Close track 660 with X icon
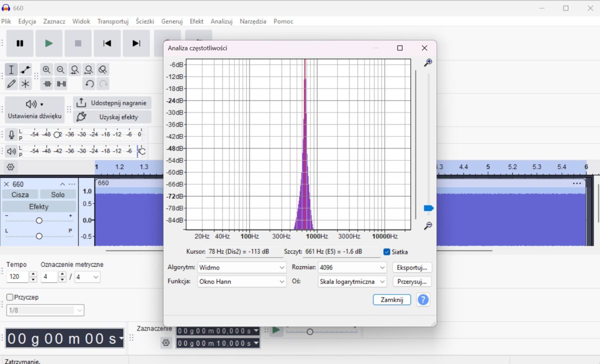Viewport: 600px width, 364px height. tap(6, 184)
